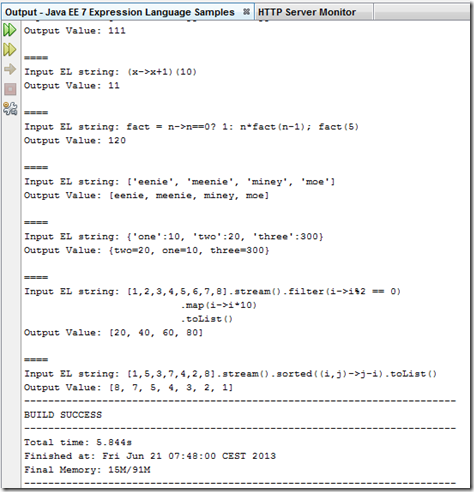Click the '.map(i->i*10)' line
474x492 pixels.
coord(219,305)
